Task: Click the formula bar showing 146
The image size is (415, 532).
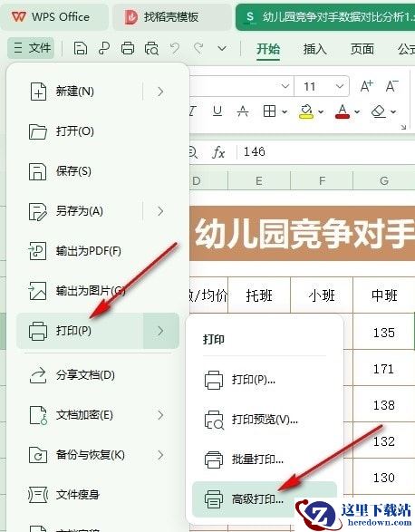Action: pos(326,151)
